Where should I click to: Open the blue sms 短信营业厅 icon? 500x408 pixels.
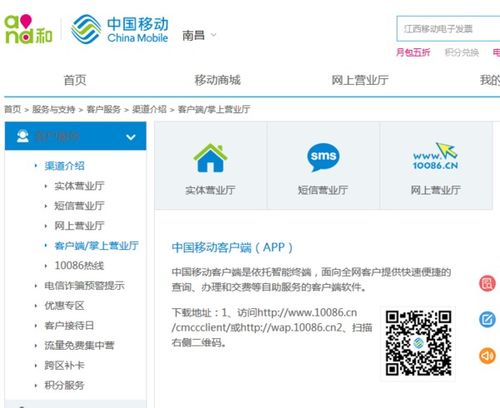[323, 157]
